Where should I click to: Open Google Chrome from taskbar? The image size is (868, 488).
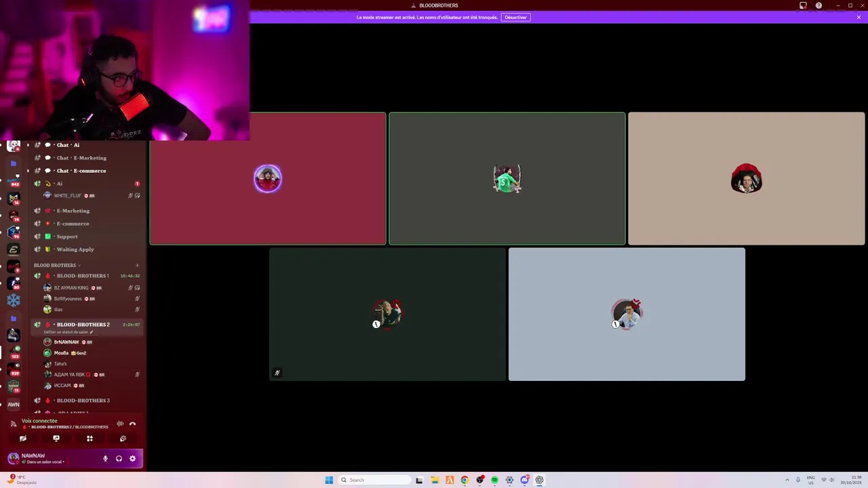(465, 480)
